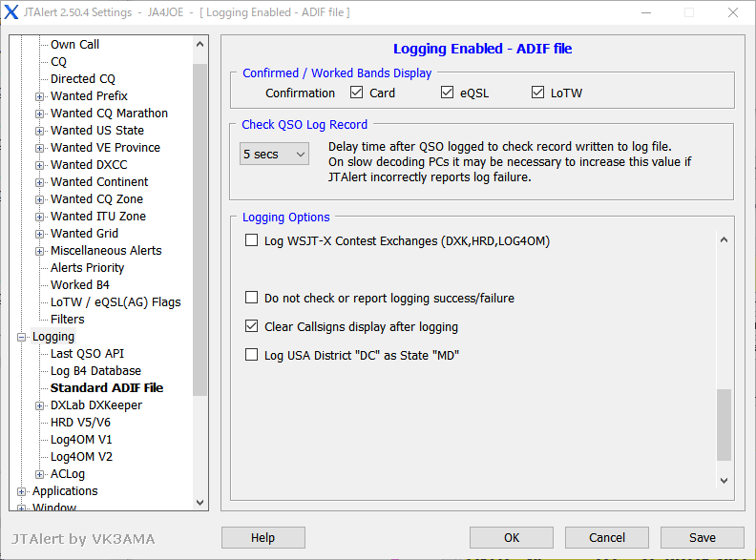Viewport: 756px width, 560px height.
Task: Click the Help button
Action: (262, 538)
